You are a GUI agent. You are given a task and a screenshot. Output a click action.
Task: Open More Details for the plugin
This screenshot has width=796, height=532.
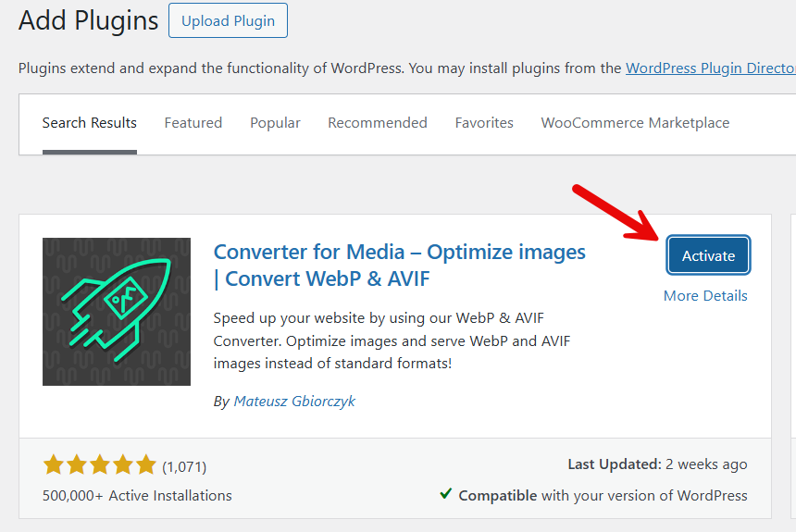tap(705, 296)
